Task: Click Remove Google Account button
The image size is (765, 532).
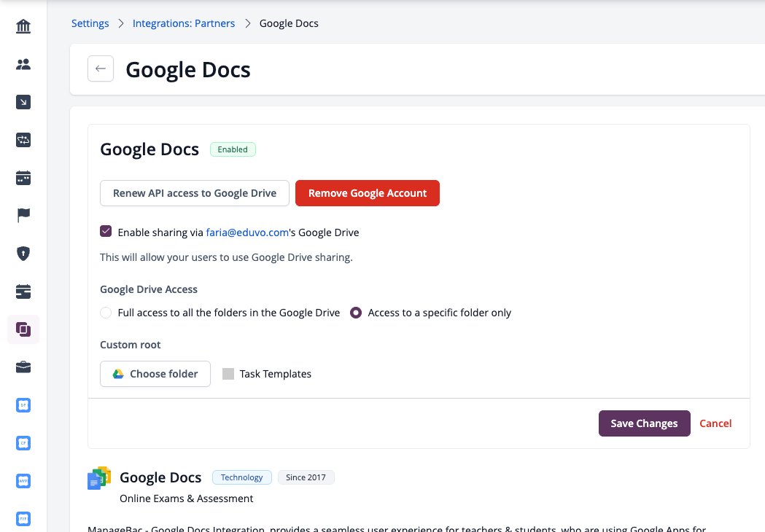Action: 368,193
